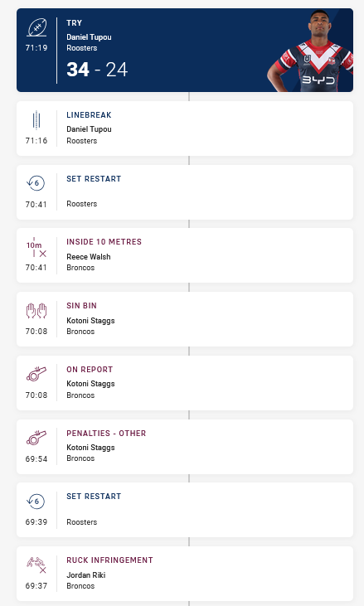Click Kotoni Staggs in Sin Bin event
Viewport: 364px width, 606px height.
tap(90, 320)
